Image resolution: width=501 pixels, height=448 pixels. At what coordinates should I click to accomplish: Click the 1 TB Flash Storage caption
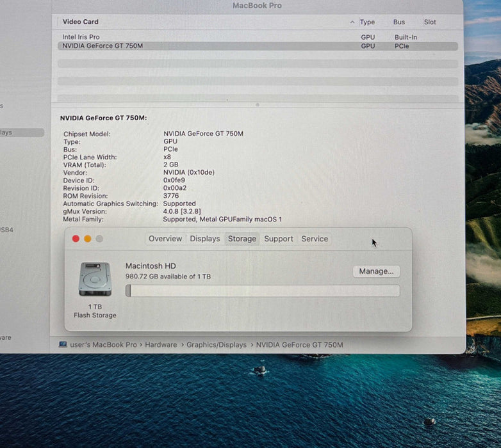click(x=95, y=311)
